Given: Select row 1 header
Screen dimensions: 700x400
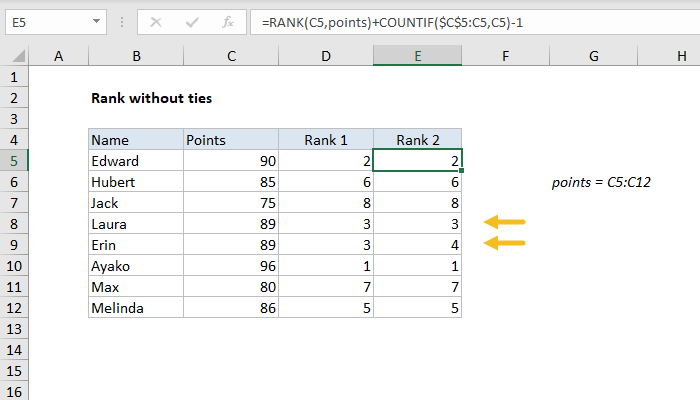Looking at the screenshot, I should tap(14, 77).
